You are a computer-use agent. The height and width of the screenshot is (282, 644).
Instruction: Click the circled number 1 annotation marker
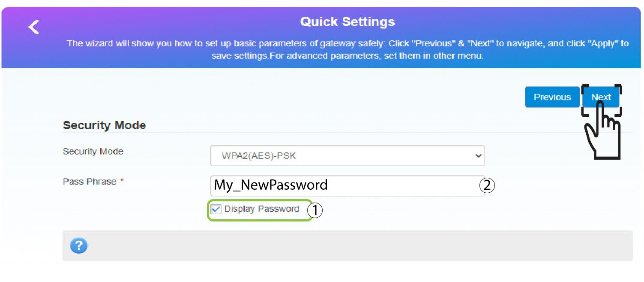[315, 210]
